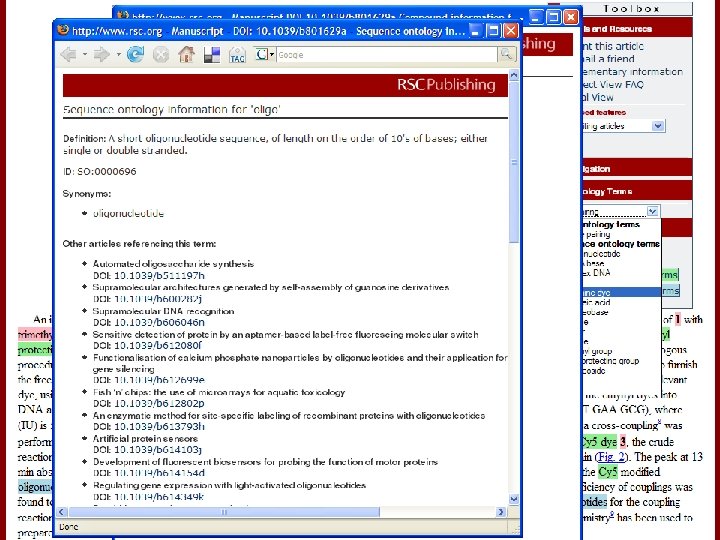Select highlighted 'Cy5' item in terms list
720x540 pixels.
(621, 292)
